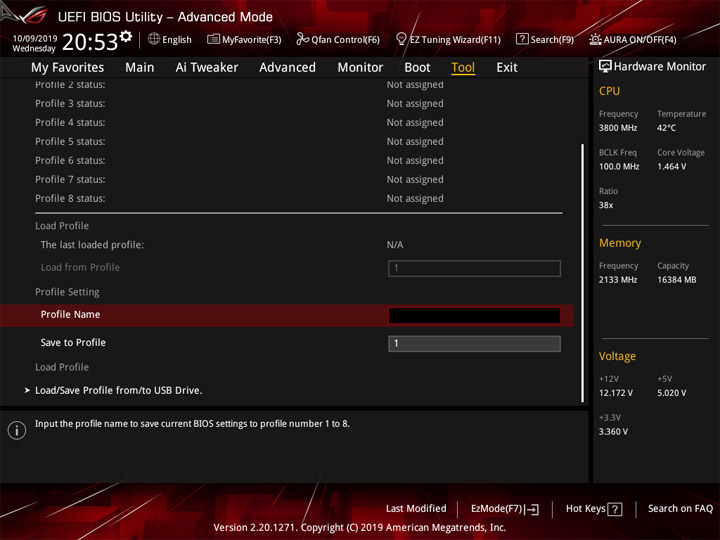Click the vertical scrollbar of settings list

click(x=583, y=273)
